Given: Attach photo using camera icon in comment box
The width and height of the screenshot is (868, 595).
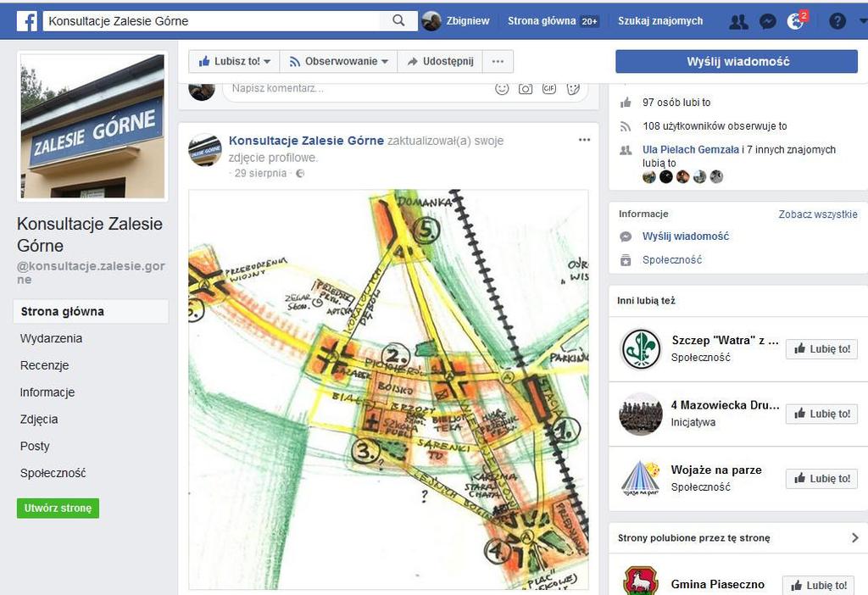Looking at the screenshot, I should [526, 88].
